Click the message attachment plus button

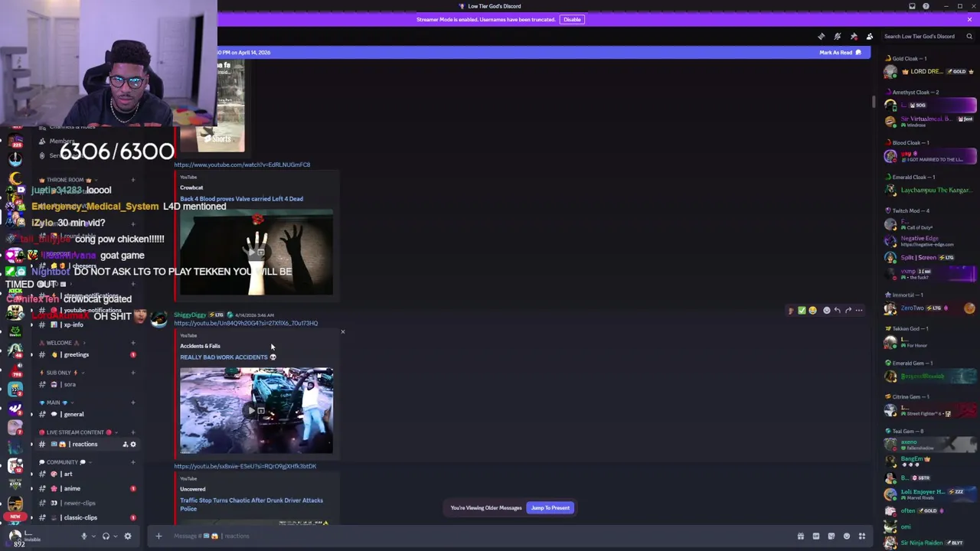click(158, 536)
